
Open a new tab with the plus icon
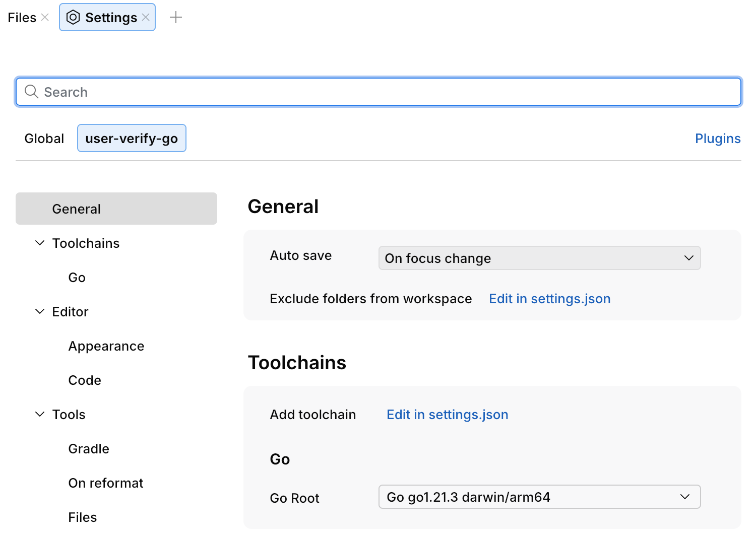tap(176, 17)
